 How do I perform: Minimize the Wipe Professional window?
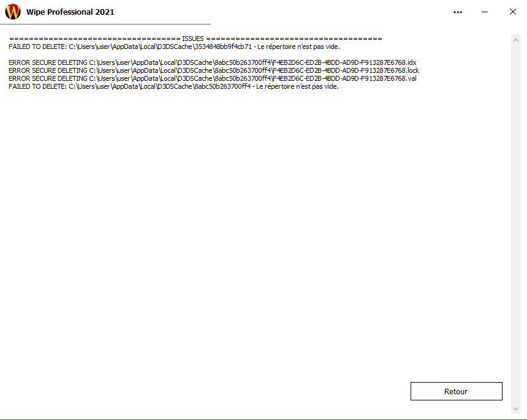click(485, 12)
